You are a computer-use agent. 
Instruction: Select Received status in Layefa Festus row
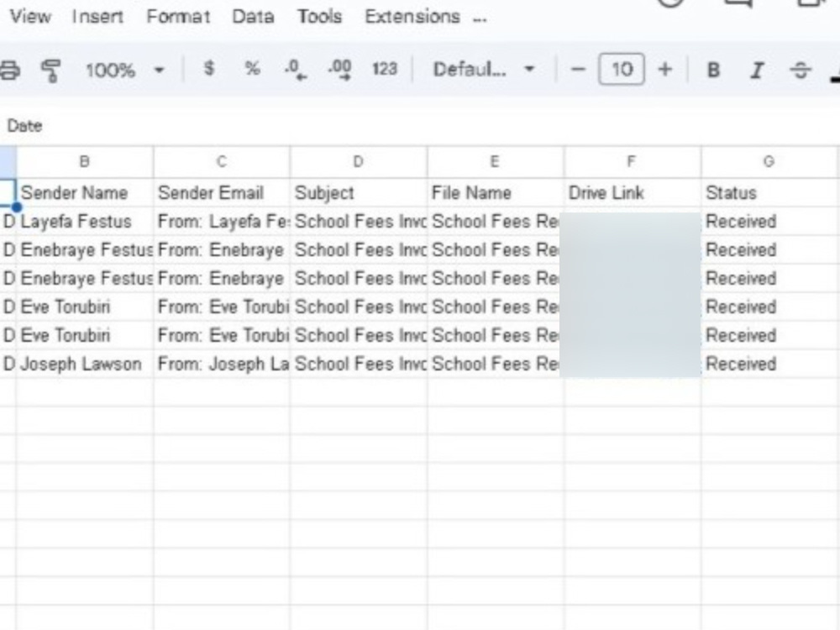tap(769, 221)
